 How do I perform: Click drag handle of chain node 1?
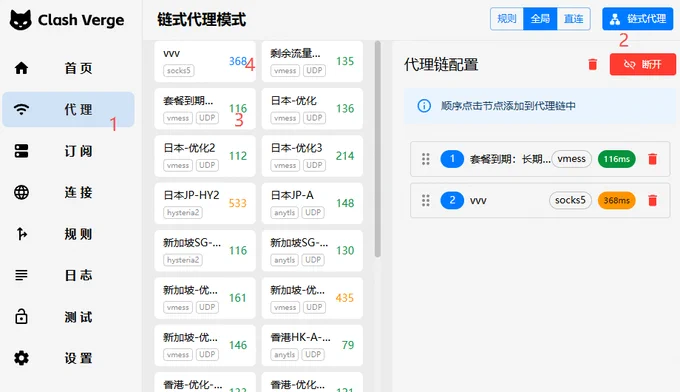point(425,159)
